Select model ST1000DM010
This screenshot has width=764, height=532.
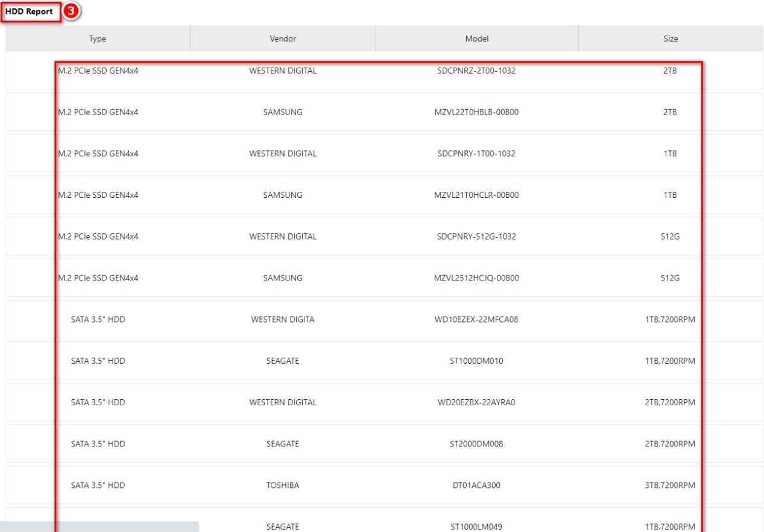(476, 361)
